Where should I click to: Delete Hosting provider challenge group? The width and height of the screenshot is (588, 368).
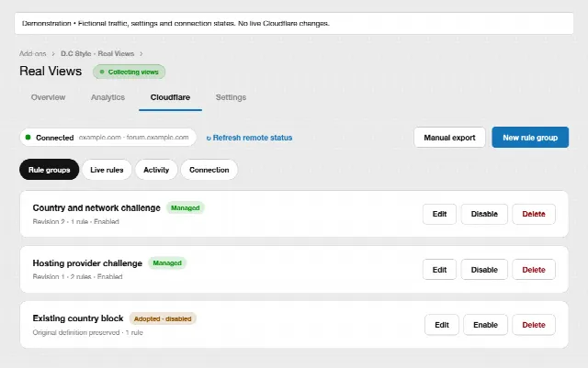point(534,270)
